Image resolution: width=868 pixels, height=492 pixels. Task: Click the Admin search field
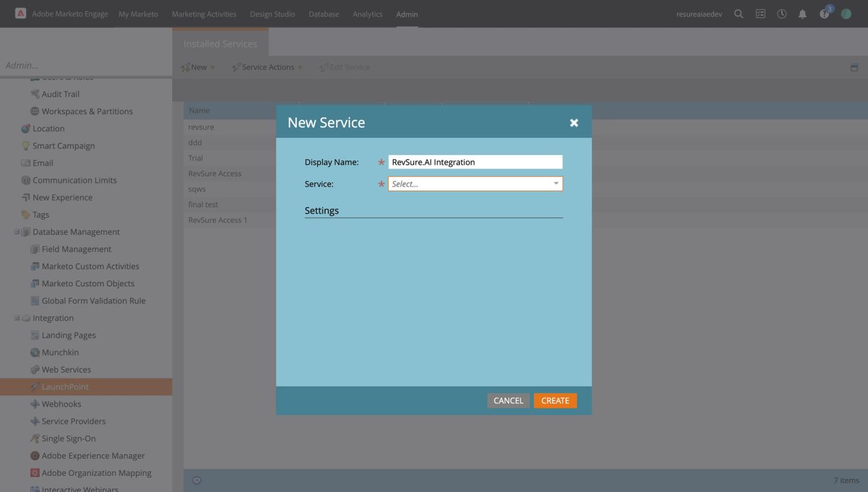click(x=86, y=65)
